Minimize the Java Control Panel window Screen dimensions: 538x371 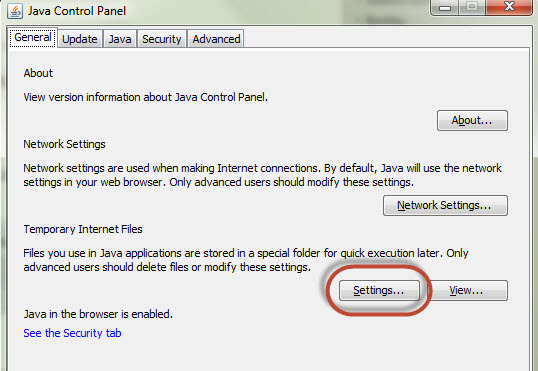[444, 7]
